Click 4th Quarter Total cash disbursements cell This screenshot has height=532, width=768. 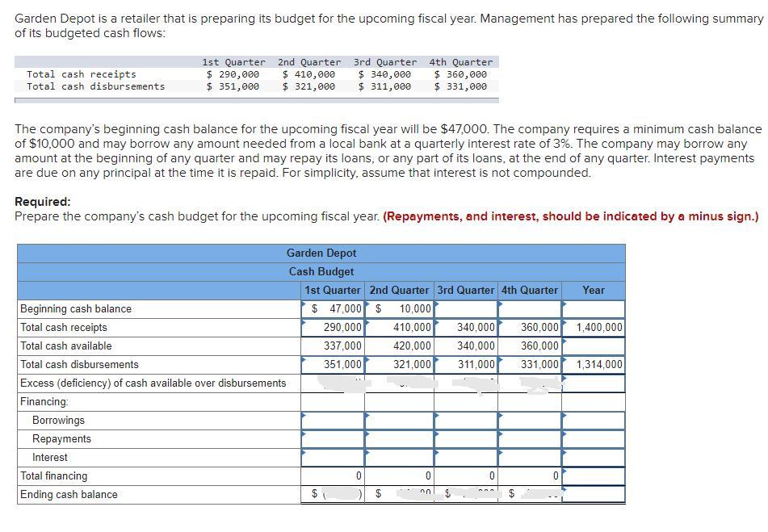[530, 365]
